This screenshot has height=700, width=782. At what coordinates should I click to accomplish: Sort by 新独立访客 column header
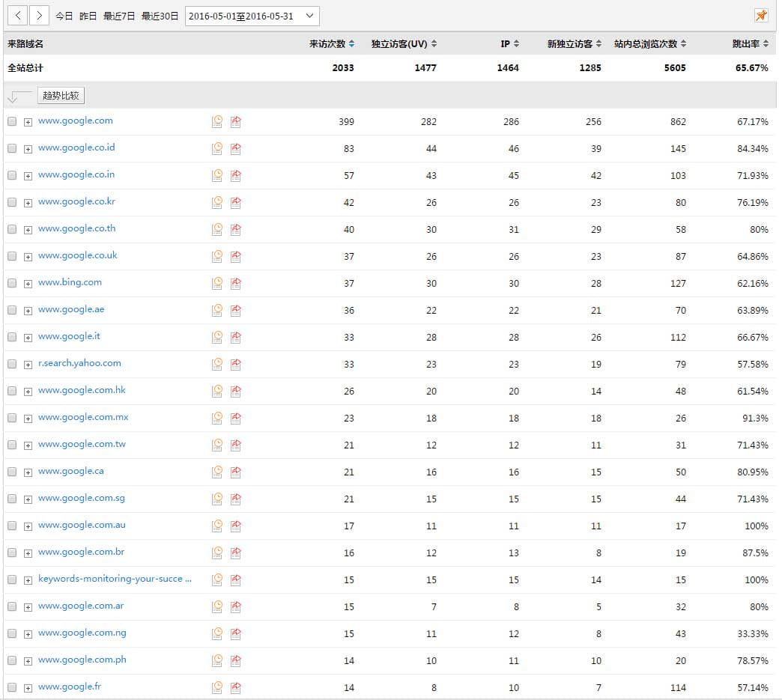pyautogui.click(x=574, y=44)
